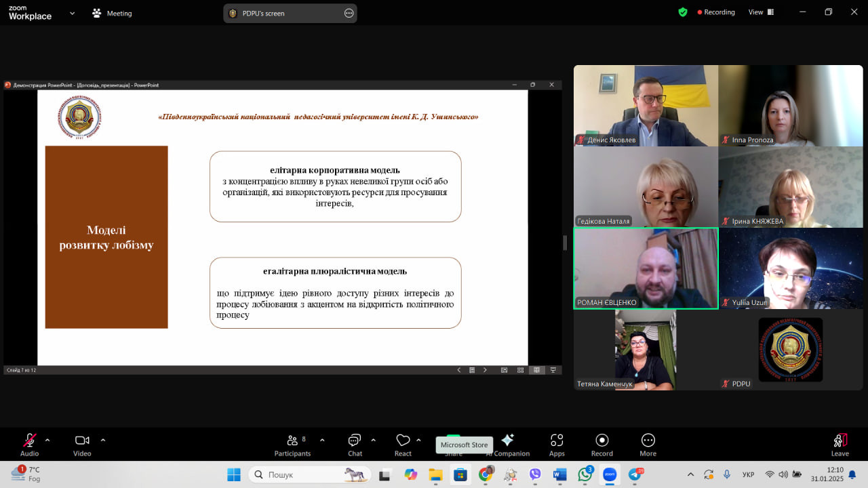Screen dimensions: 868x488
Task: Click the taskbar search box 'Пошук'
Action: click(x=309, y=474)
